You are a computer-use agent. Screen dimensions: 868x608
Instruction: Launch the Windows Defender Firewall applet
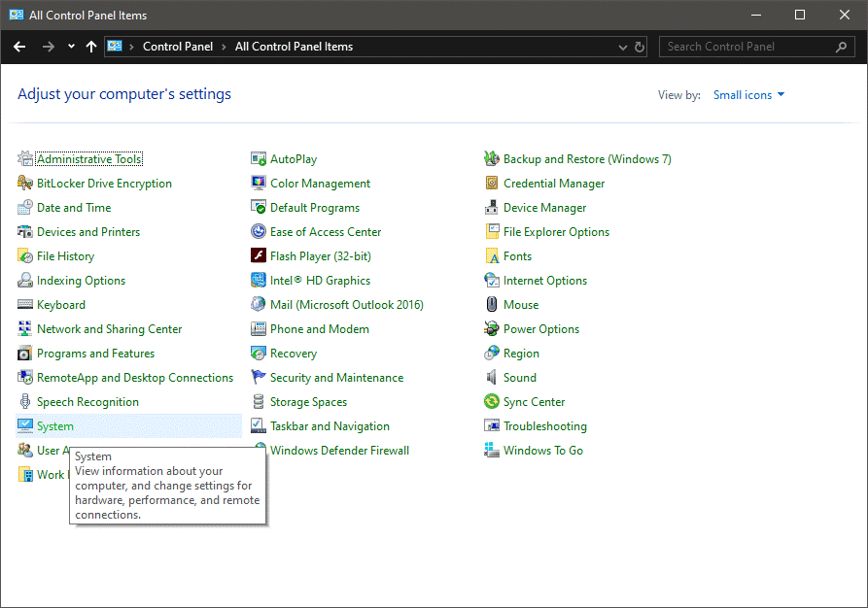pos(339,450)
